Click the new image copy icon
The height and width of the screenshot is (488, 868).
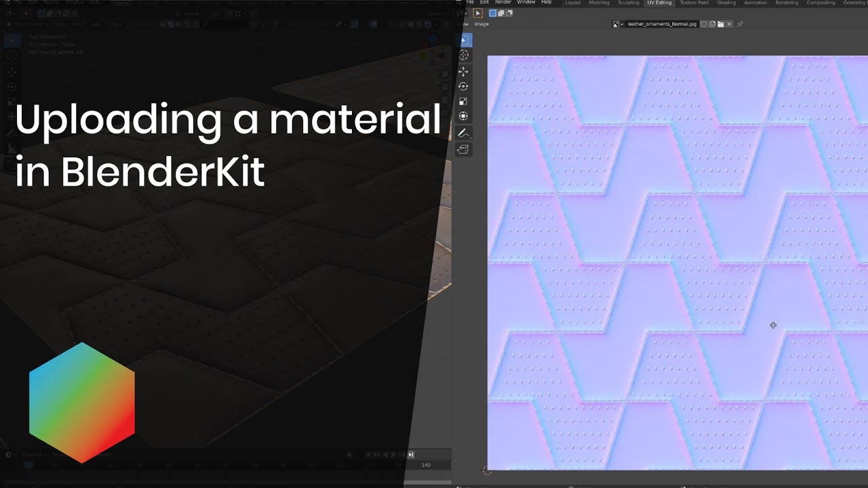coord(712,24)
